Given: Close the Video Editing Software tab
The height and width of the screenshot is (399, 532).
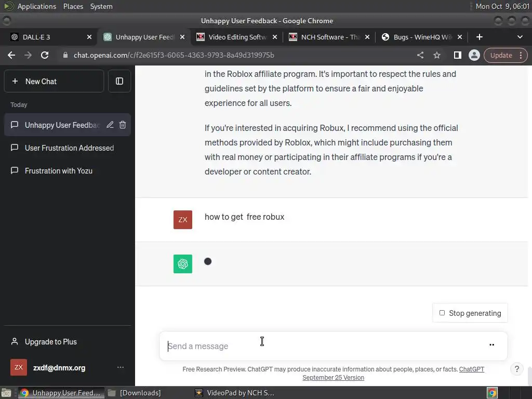Looking at the screenshot, I should 275,37.
